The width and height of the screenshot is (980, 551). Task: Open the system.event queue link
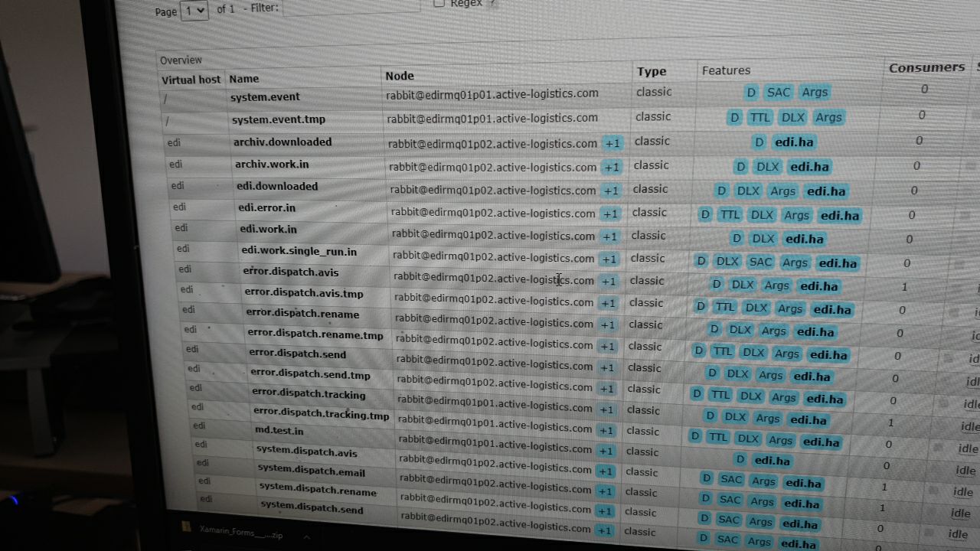pos(266,97)
